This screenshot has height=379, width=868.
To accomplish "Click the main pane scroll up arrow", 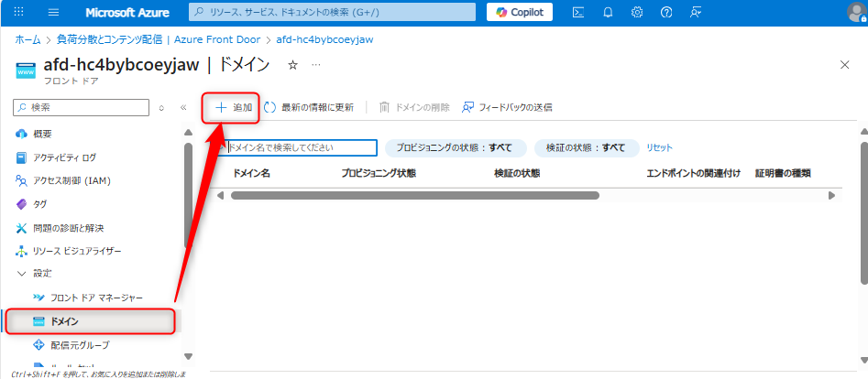I will point(864,132).
